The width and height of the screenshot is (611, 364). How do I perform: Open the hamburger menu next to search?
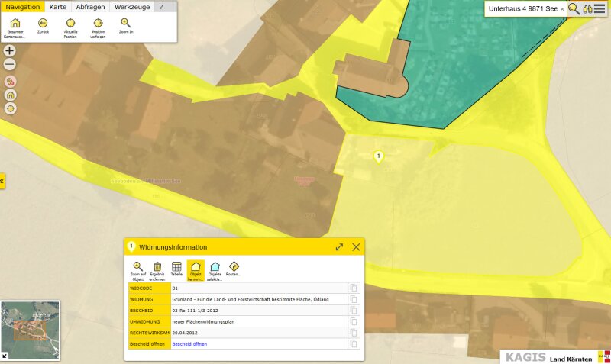(599, 9)
